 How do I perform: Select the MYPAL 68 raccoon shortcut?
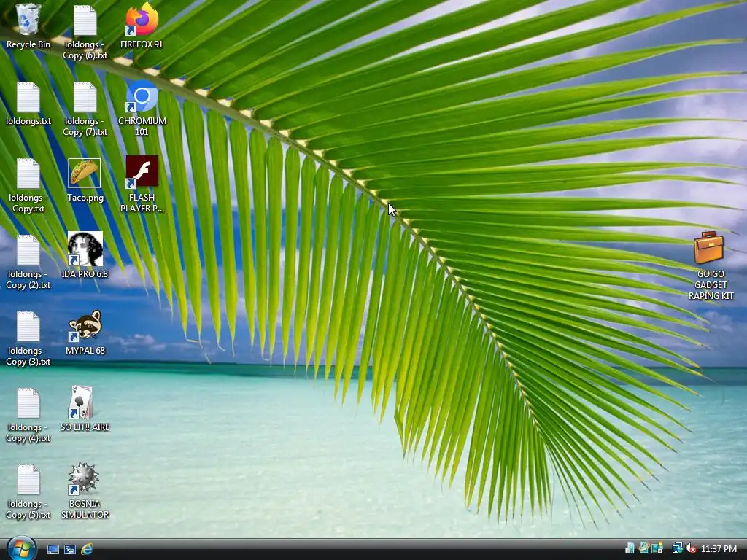pos(85,332)
